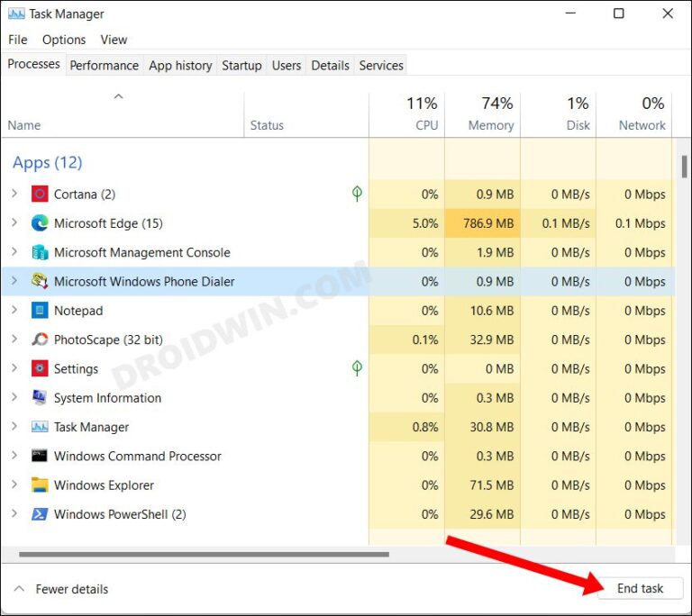692x616 pixels.
Task: Open the Options menu
Action: click(x=64, y=40)
